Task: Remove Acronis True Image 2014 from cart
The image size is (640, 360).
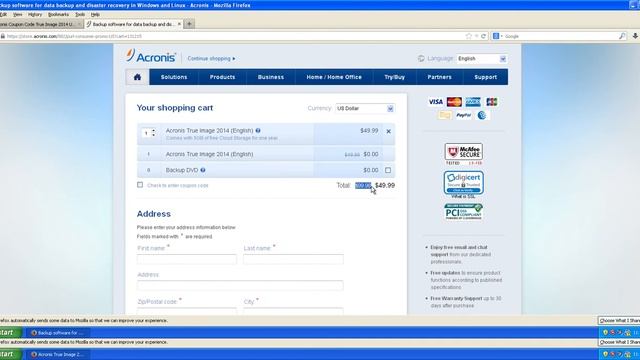Action: click(389, 131)
